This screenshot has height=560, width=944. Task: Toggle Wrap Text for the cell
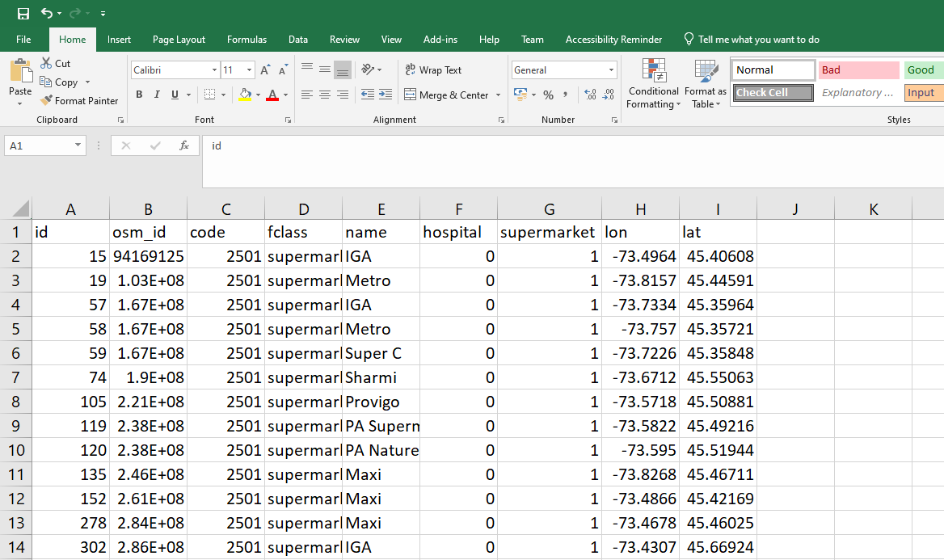pos(433,70)
